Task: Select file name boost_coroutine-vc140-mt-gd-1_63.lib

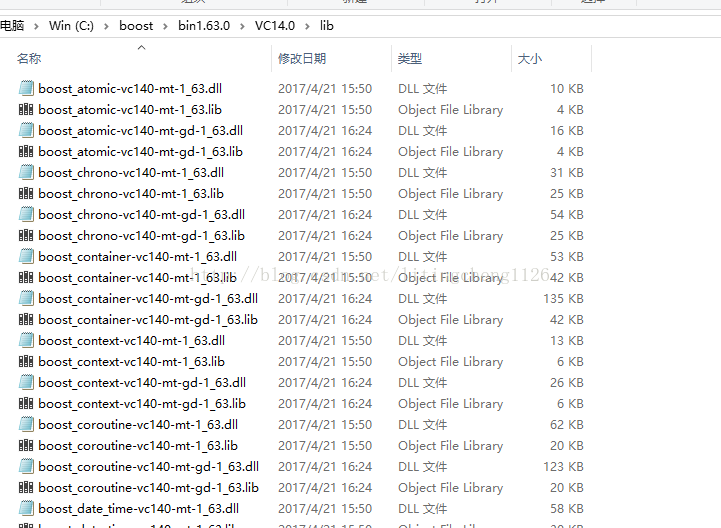Action: coord(149,488)
